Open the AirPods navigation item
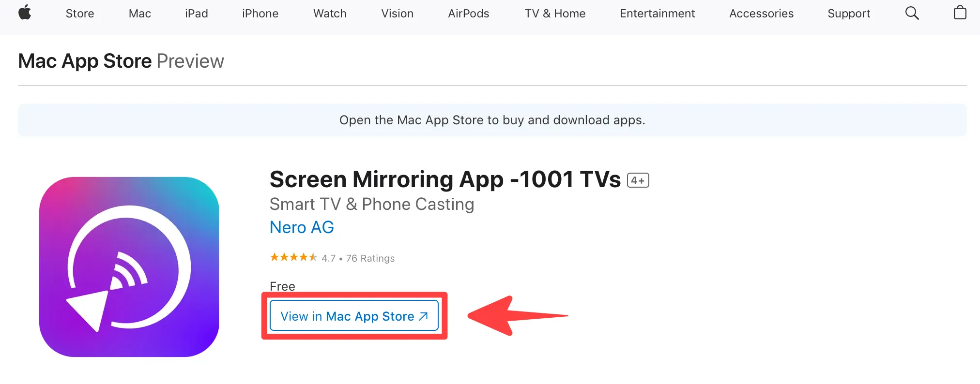 point(468,14)
